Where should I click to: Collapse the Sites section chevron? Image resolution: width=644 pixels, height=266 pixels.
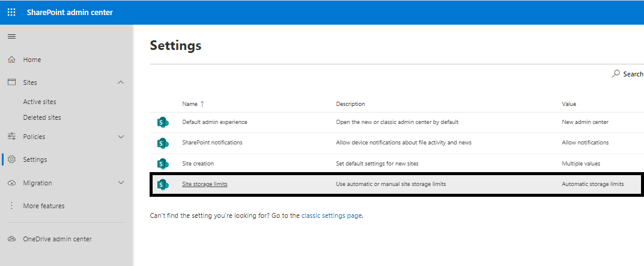pos(121,82)
